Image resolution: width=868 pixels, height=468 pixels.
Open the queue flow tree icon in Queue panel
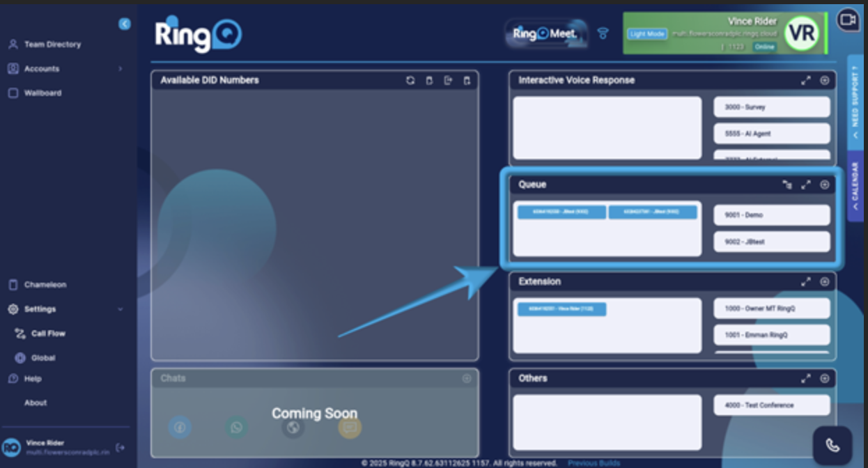coord(786,185)
